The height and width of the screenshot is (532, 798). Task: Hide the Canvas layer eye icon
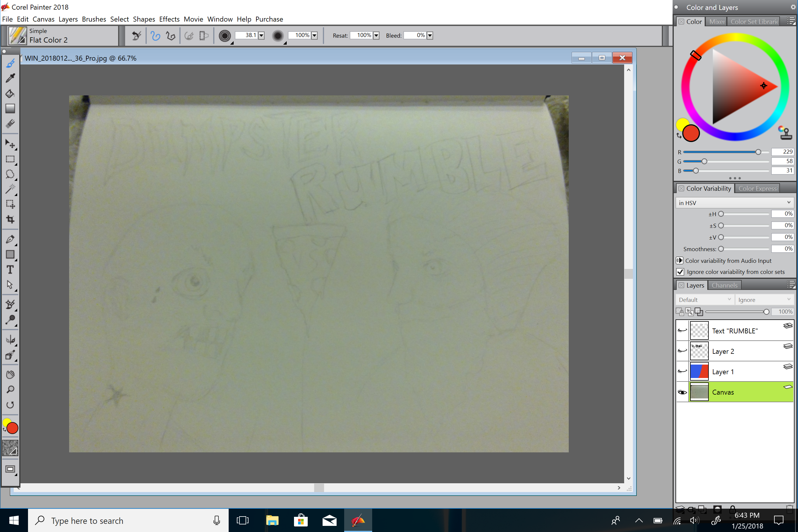tap(682, 392)
